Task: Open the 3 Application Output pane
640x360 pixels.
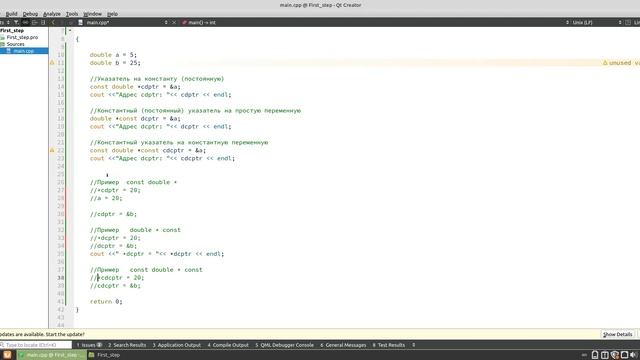Action: click(177, 345)
